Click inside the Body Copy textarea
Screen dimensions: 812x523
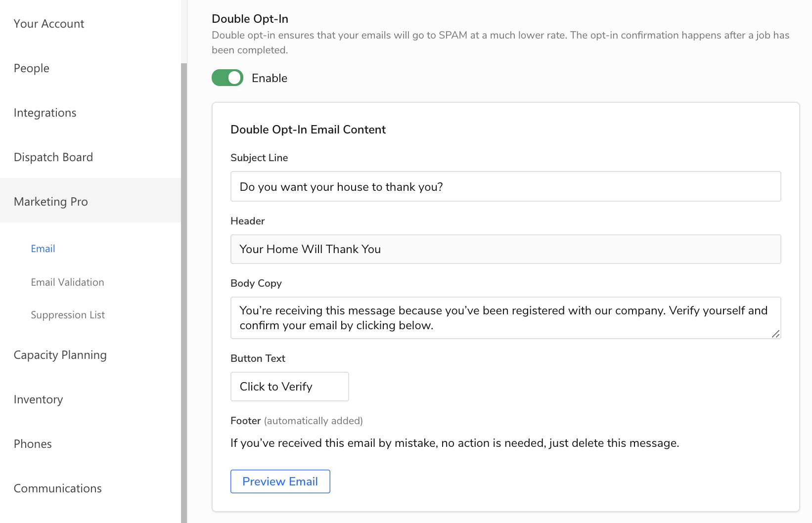tap(505, 318)
